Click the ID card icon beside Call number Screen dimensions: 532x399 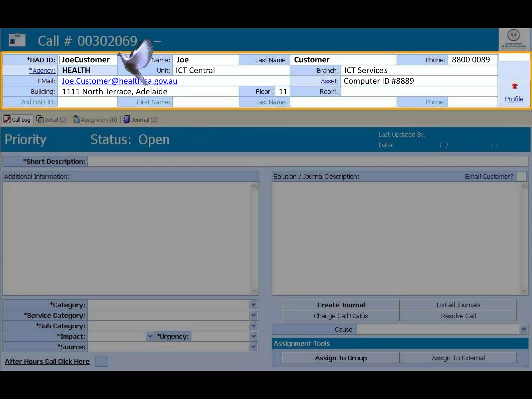click(x=17, y=40)
